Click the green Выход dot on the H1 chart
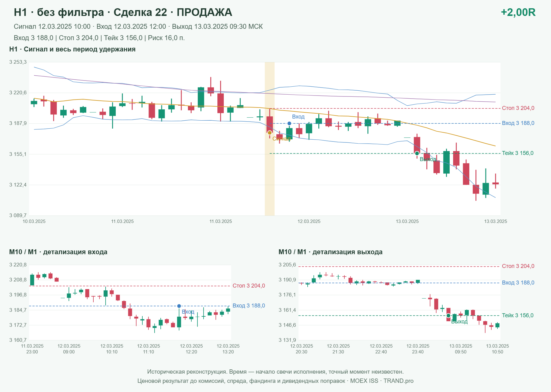 tap(417, 153)
